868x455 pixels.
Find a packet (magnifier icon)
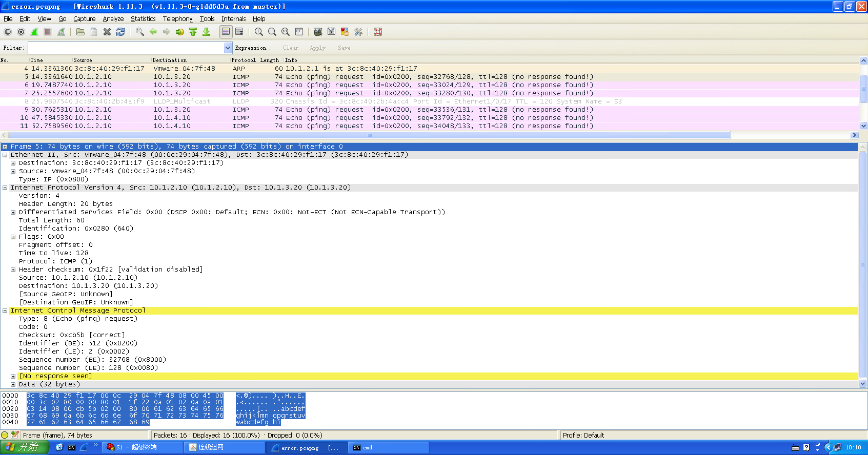pyautogui.click(x=140, y=32)
